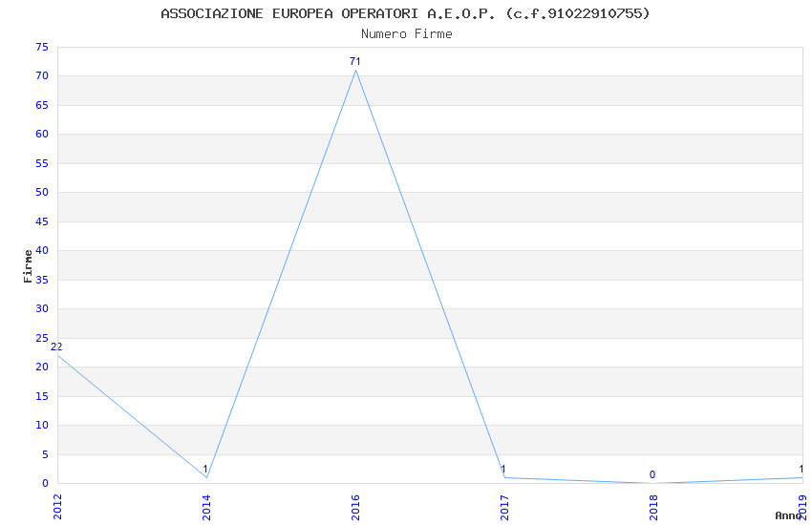Click the y-axis tick value 25
The width and height of the screenshot is (812, 525).
point(42,338)
